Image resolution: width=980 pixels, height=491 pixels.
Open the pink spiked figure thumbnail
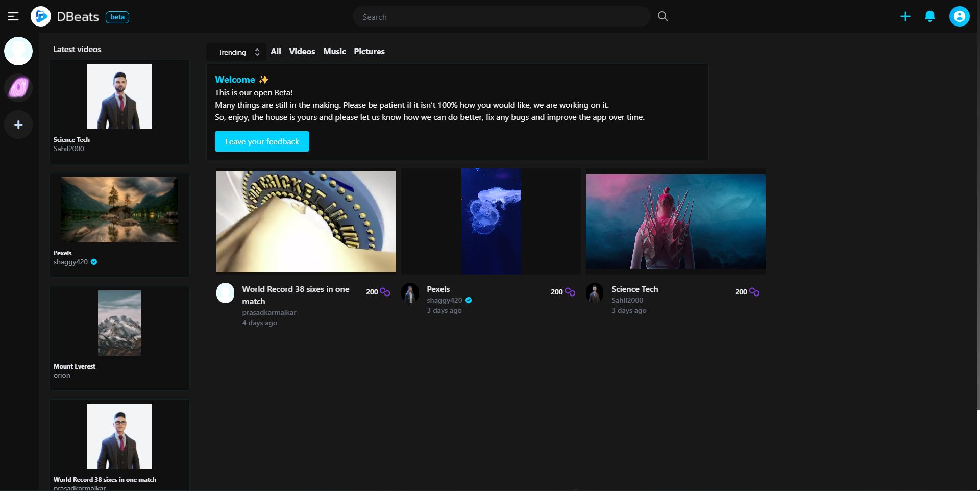[x=676, y=222]
